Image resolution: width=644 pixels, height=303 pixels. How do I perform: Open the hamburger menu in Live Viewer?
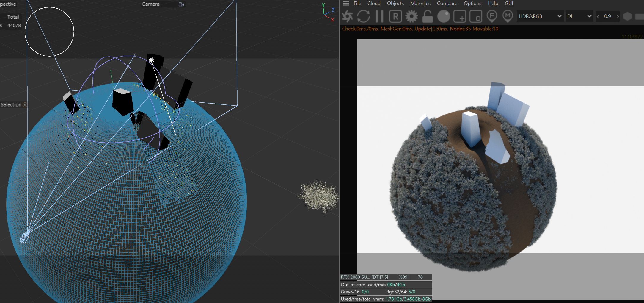pos(346,3)
